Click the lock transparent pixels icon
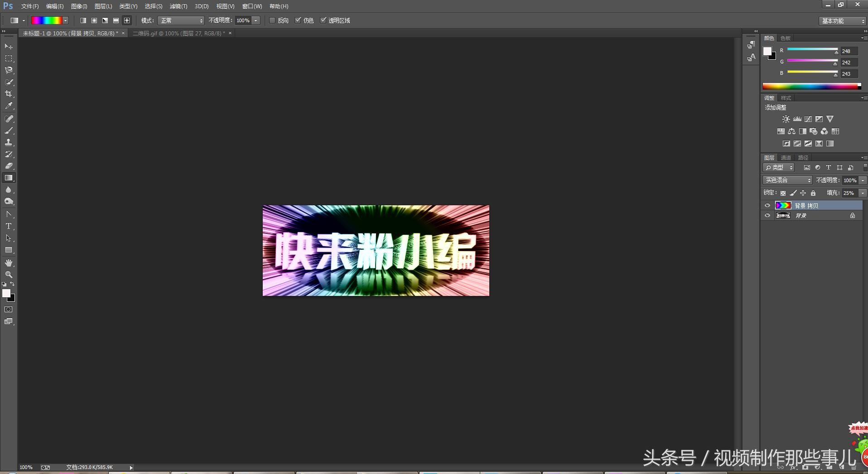The image size is (868, 474). click(x=783, y=193)
